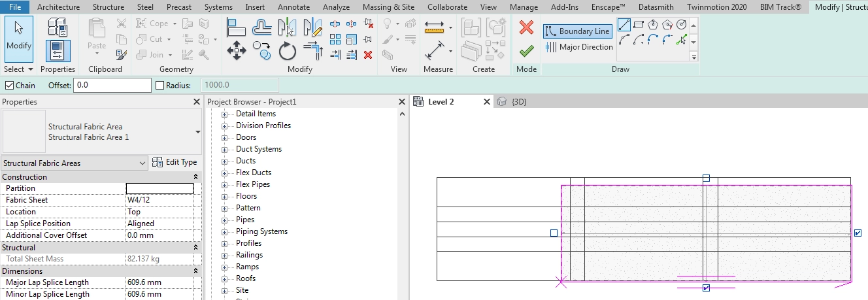Cancel edit mode with red X
Screen dimensions: 868x300
tap(526, 27)
